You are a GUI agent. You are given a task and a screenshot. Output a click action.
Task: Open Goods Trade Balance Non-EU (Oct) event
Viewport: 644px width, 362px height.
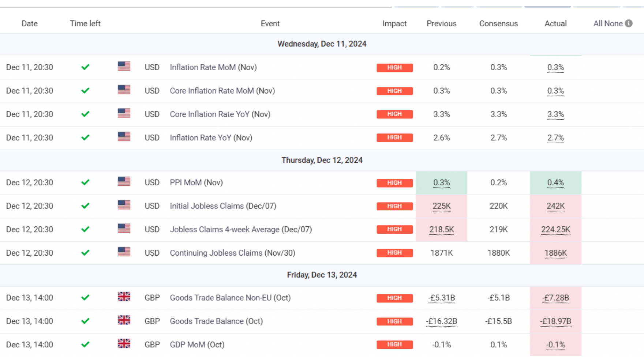(x=230, y=298)
